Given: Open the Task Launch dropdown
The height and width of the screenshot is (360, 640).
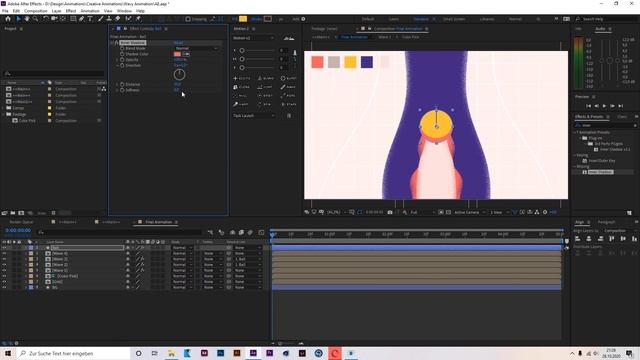Looking at the screenshot, I should [253, 116].
